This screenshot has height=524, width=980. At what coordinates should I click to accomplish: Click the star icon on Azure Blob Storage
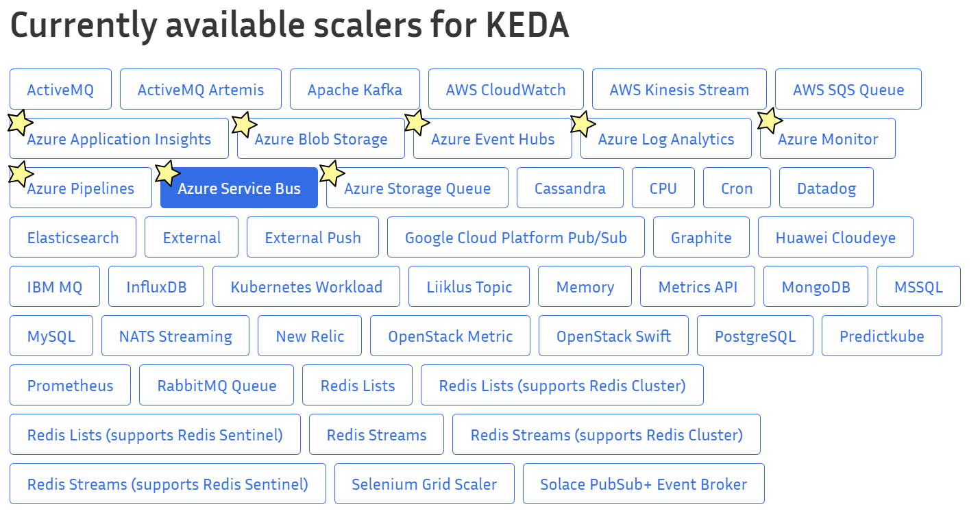click(x=244, y=123)
